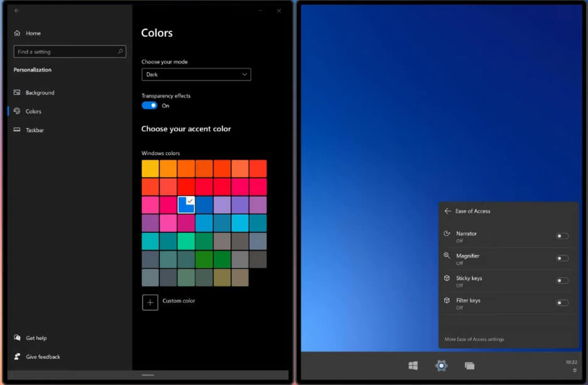Click the Get help icon

(x=17, y=338)
